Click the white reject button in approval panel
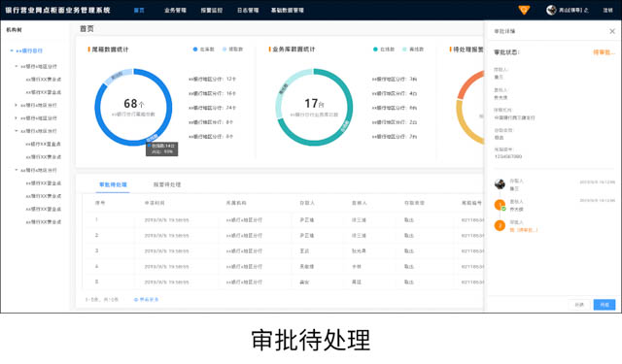Viewport: 622px width, 364px height. [x=579, y=305]
